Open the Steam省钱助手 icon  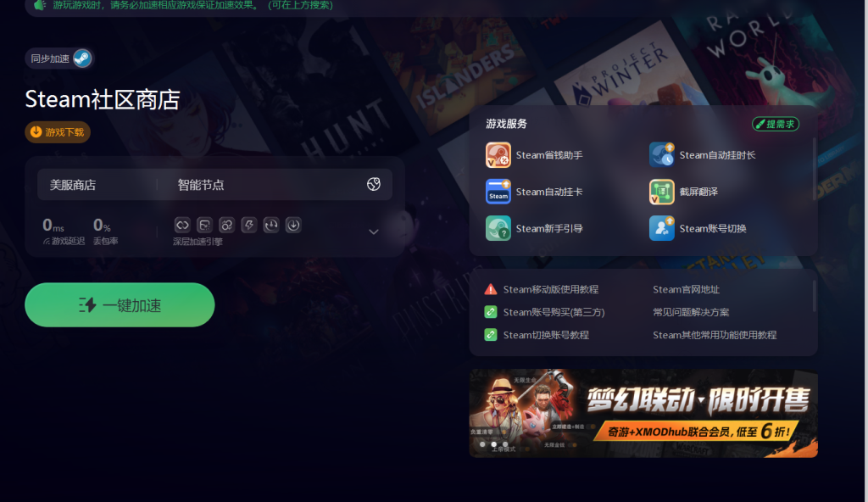point(498,155)
